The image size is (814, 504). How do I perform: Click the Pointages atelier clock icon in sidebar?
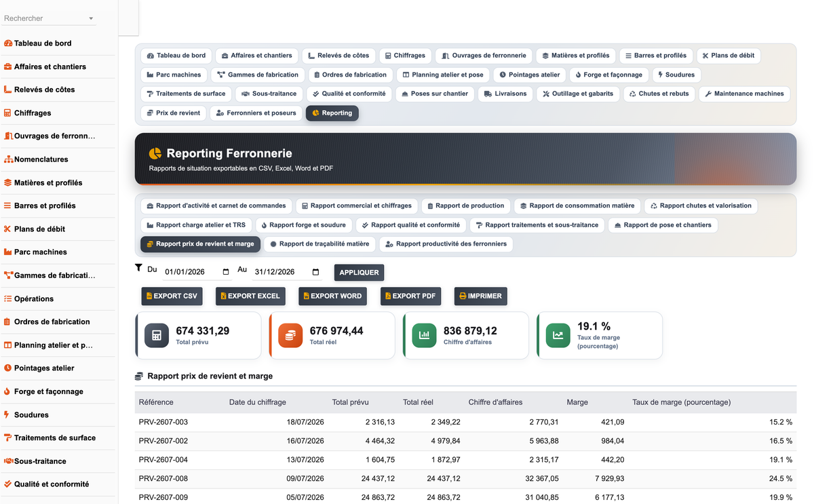tap(8, 368)
